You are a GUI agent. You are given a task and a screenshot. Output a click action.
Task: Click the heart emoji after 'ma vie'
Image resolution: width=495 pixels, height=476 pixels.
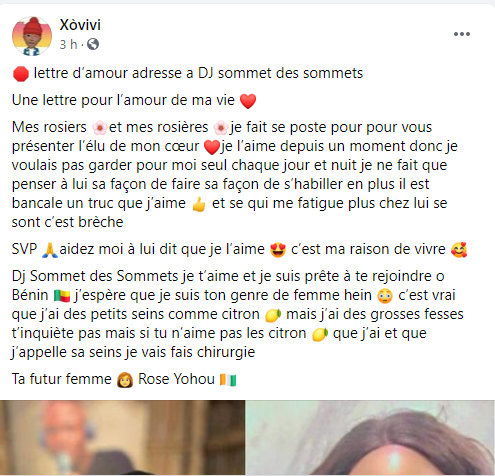pyautogui.click(x=248, y=101)
